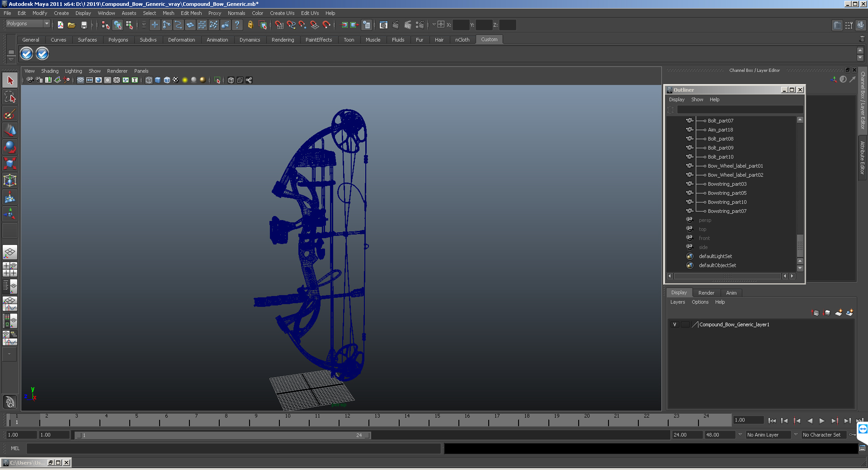
Task: Open Layers menu in Layer Editor
Action: click(677, 302)
